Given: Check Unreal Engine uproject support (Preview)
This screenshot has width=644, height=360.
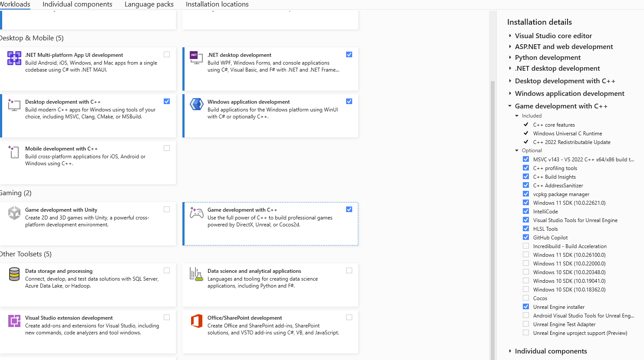Looking at the screenshot, I should pos(526,333).
